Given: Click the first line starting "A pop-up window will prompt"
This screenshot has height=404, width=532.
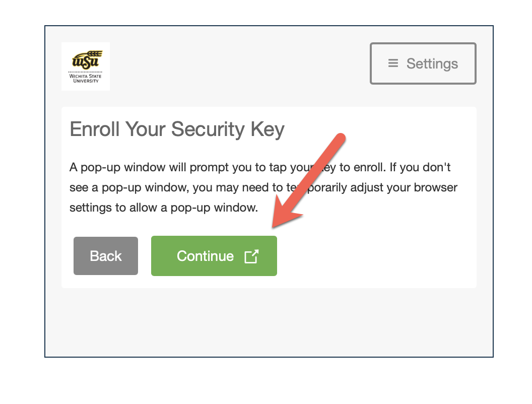Looking at the screenshot, I should pyautogui.click(x=260, y=168).
